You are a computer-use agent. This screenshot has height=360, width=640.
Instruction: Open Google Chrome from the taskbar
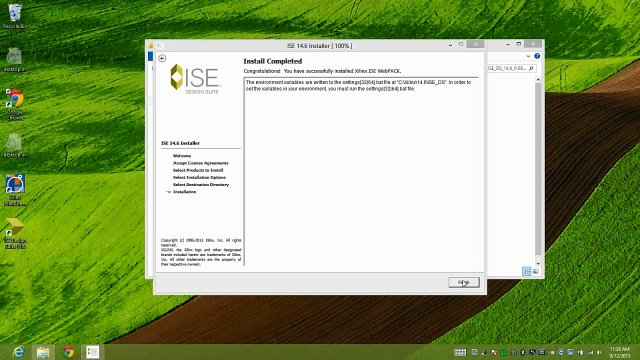(68, 352)
